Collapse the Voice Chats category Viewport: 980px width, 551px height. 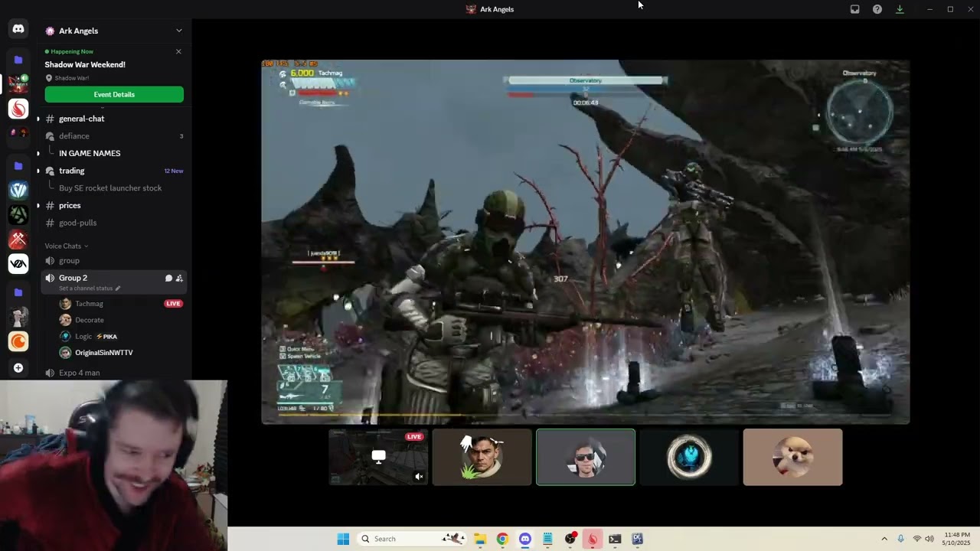[66, 246]
